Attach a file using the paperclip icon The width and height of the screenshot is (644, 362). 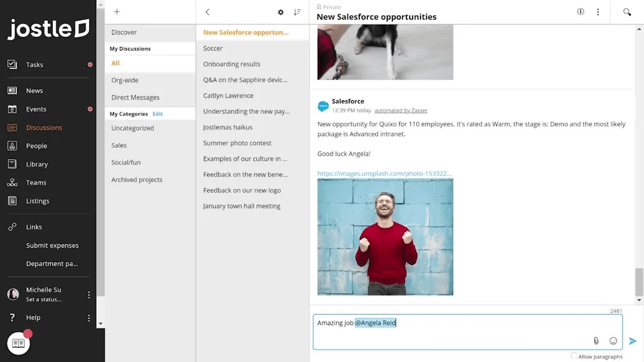pos(596,341)
